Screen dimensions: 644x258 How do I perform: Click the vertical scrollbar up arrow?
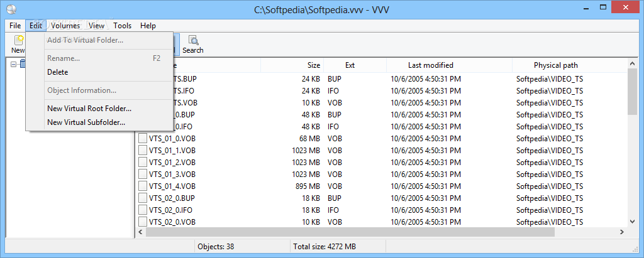click(633, 64)
